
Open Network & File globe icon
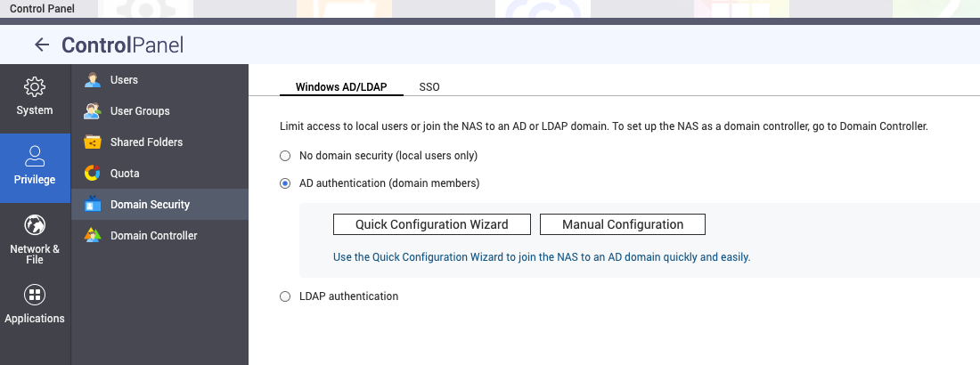pos(35,225)
